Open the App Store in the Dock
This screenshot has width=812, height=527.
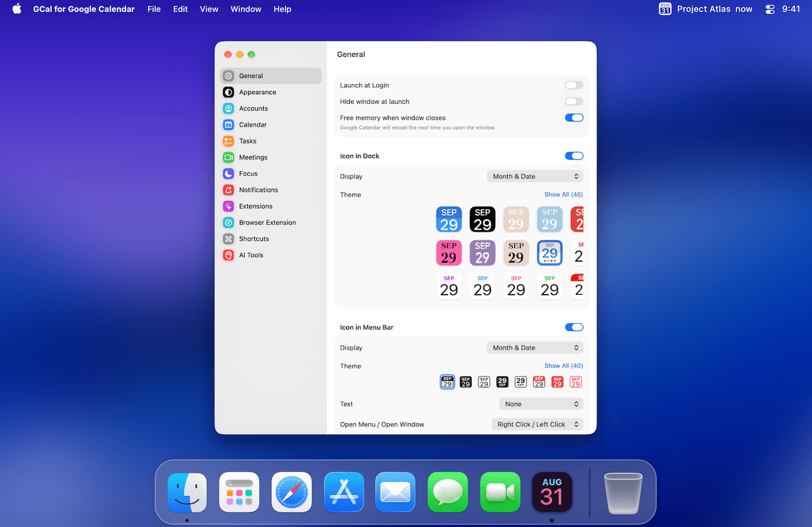click(344, 492)
